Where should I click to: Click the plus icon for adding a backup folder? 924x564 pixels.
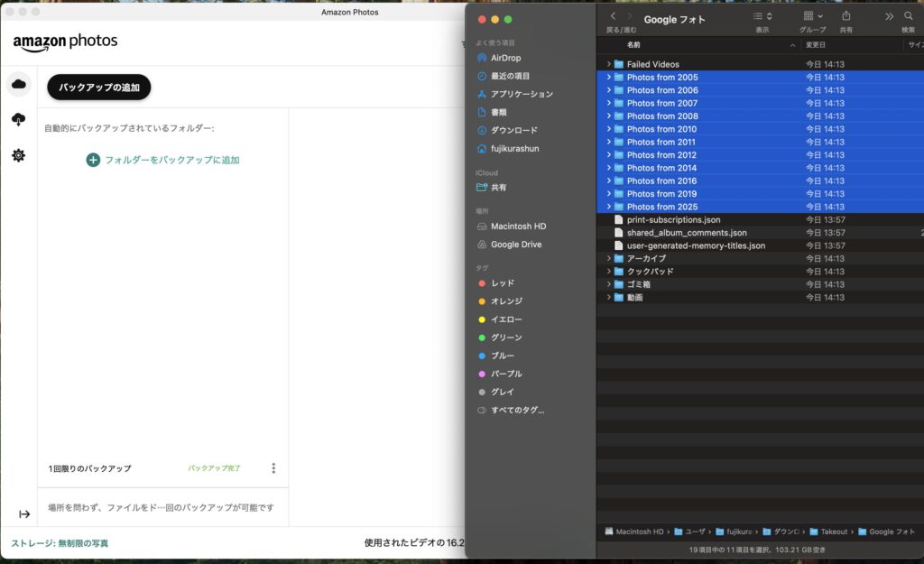[x=93, y=160]
